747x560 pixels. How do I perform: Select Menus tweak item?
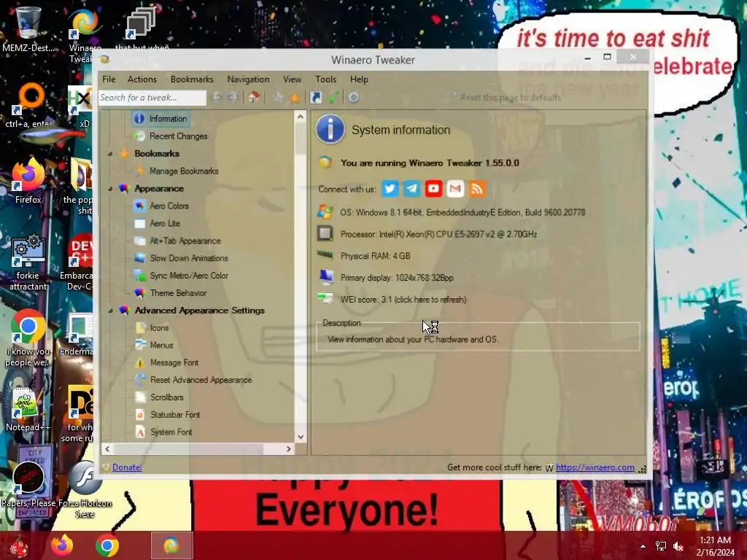tap(161, 345)
